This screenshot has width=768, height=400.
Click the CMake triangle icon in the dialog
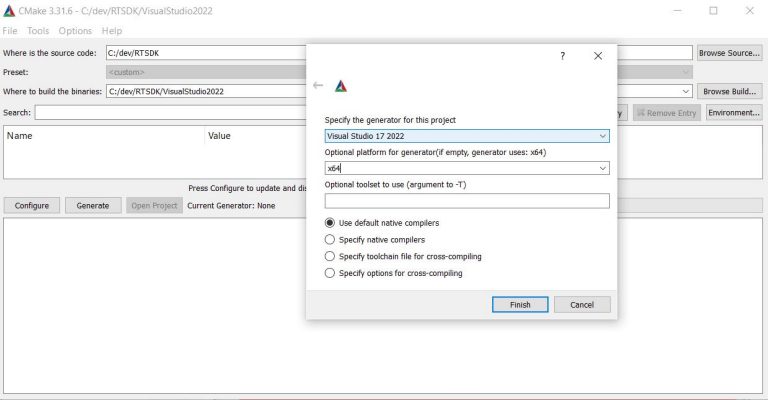pos(341,86)
